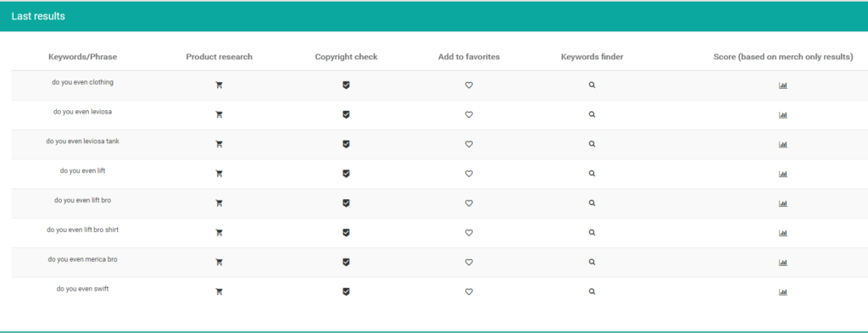
Task: Click the 'Score (based on merch only results)' header
Action: click(783, 57)
